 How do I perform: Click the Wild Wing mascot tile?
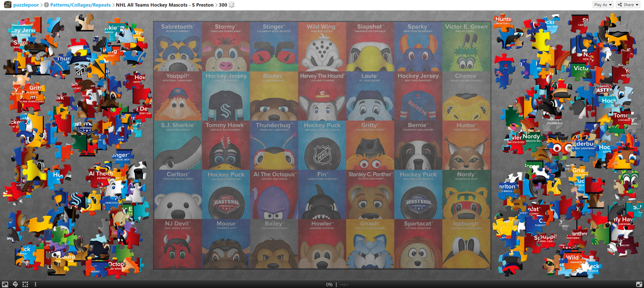pos(322,46)
